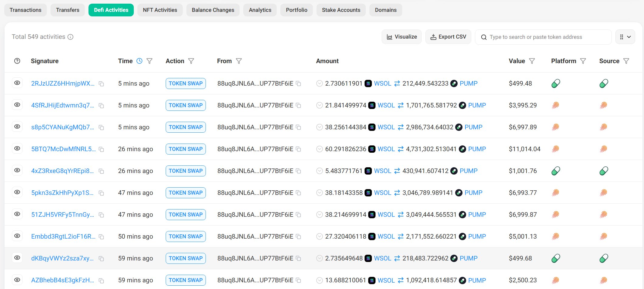The width and height of the screenshot is (644, 289).
Task: Click the info icon next to Total 549 activities
Action: [71, 37]
